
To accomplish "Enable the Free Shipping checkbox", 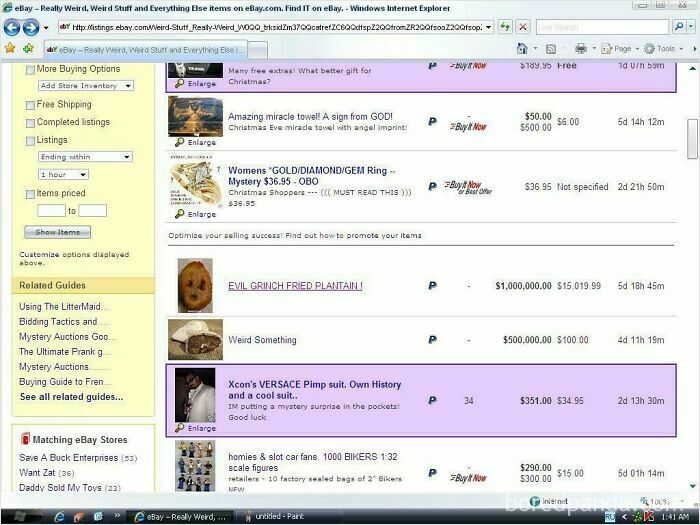I will coord(30,105).
